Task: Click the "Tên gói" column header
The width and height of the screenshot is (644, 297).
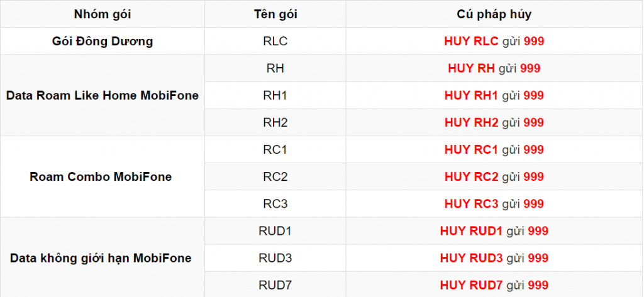Action: coord(275,14)
